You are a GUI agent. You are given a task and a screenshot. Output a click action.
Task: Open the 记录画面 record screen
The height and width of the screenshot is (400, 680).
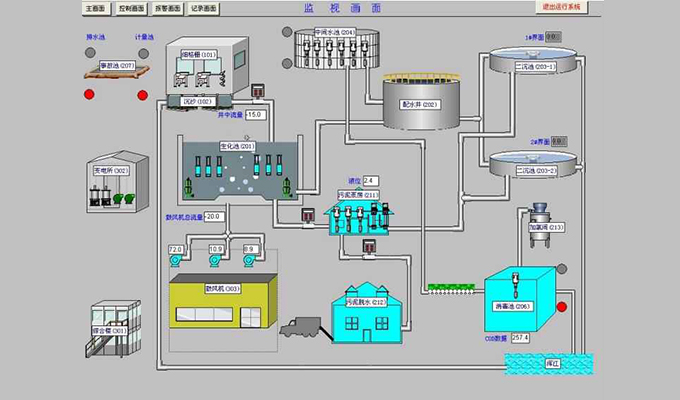[x=203, y=8]
